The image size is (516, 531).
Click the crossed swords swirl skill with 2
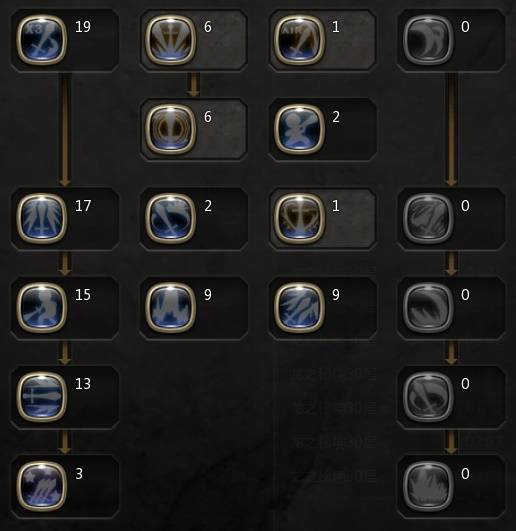[170, 218]
